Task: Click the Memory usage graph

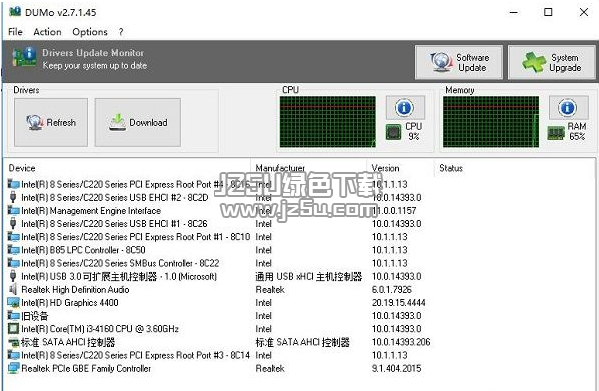Action: click(x=491, y=122)
